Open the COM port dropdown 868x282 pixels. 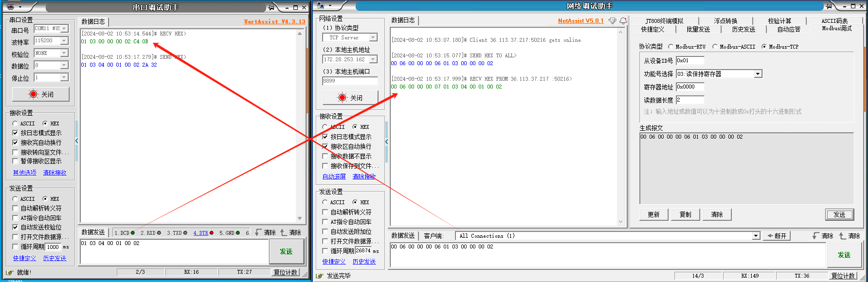click(x=64, y=29)
